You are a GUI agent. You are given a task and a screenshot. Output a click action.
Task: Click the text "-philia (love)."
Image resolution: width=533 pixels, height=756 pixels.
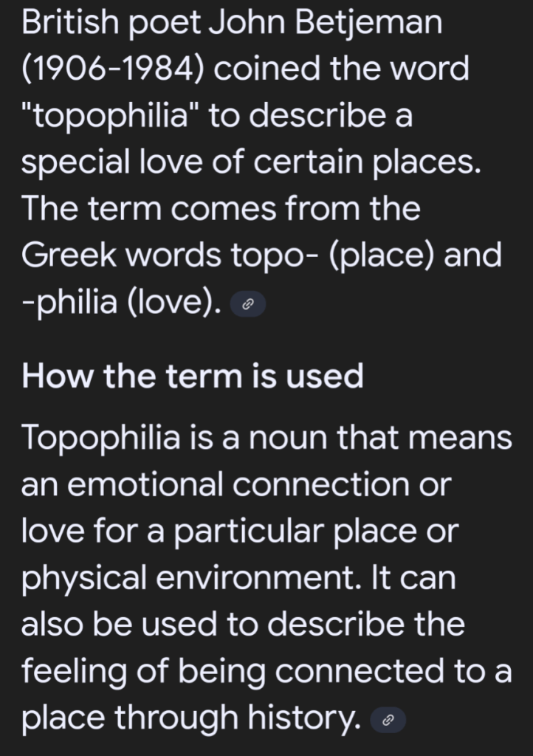121,303
